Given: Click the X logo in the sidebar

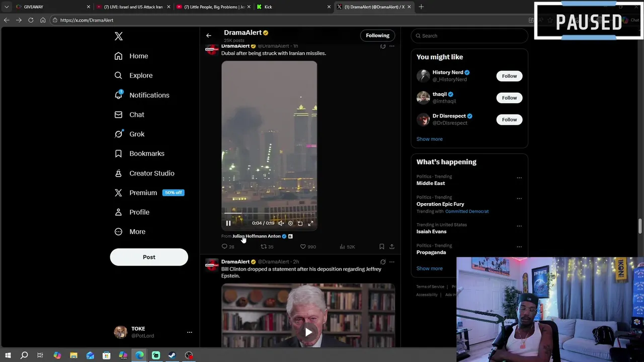Looking at the screenshot, I should [x=119, y=36].
